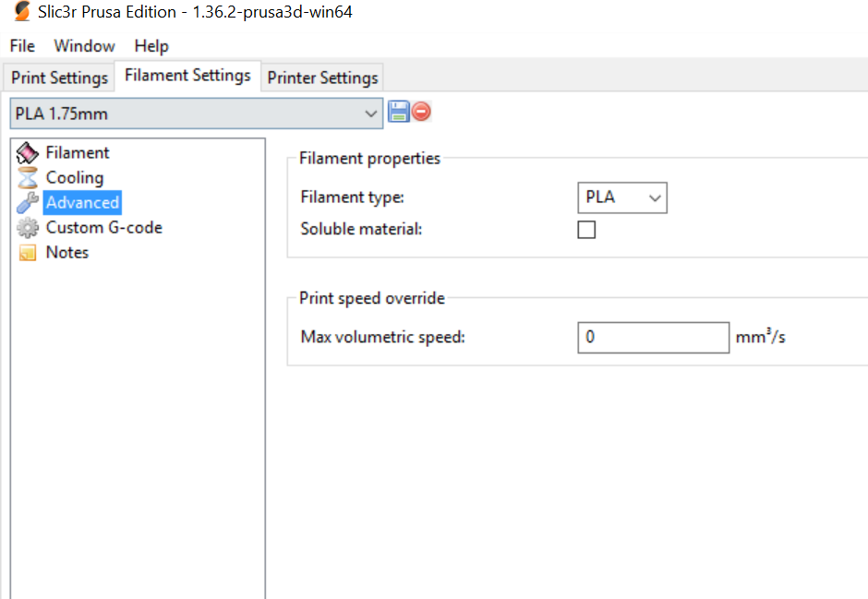Click the Notes sticky note icon

click(27, 253)
